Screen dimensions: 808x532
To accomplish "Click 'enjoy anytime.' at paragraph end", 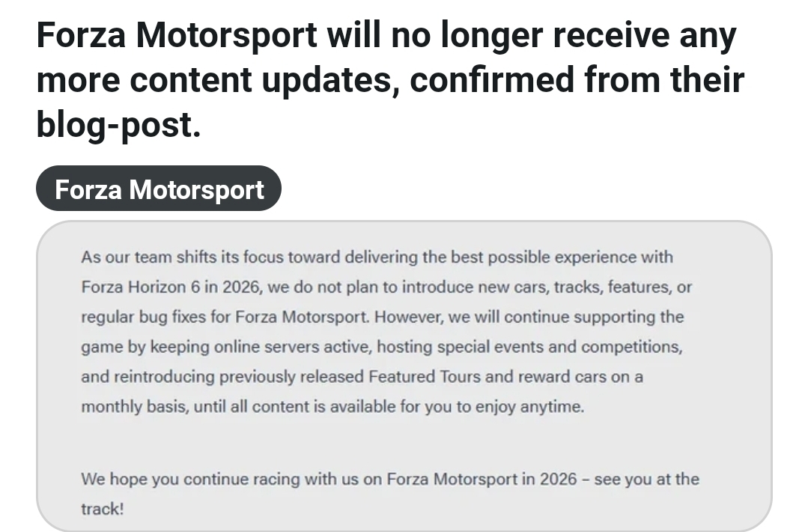I will click(529, 406).
